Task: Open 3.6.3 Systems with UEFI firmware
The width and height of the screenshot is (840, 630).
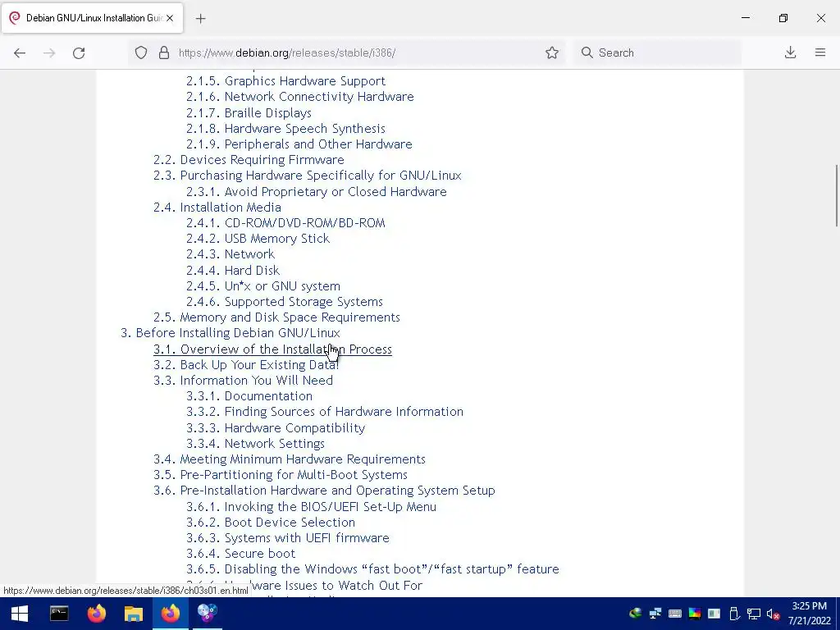Action: point(288,538)
